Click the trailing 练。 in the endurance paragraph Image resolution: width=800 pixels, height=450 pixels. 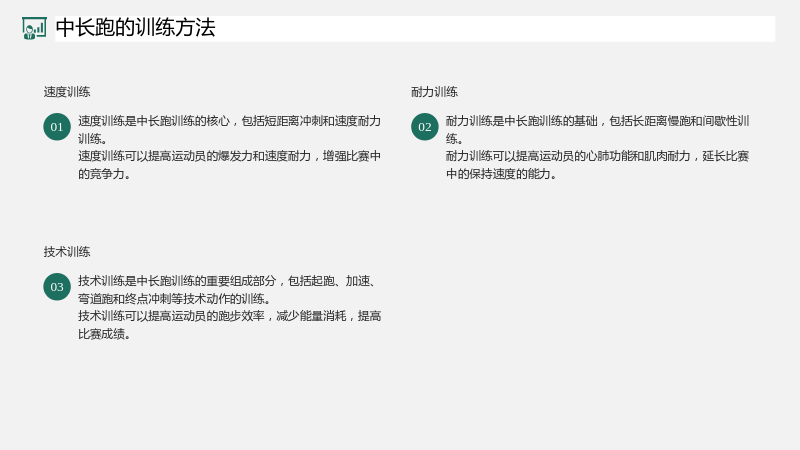coord(454,139)
